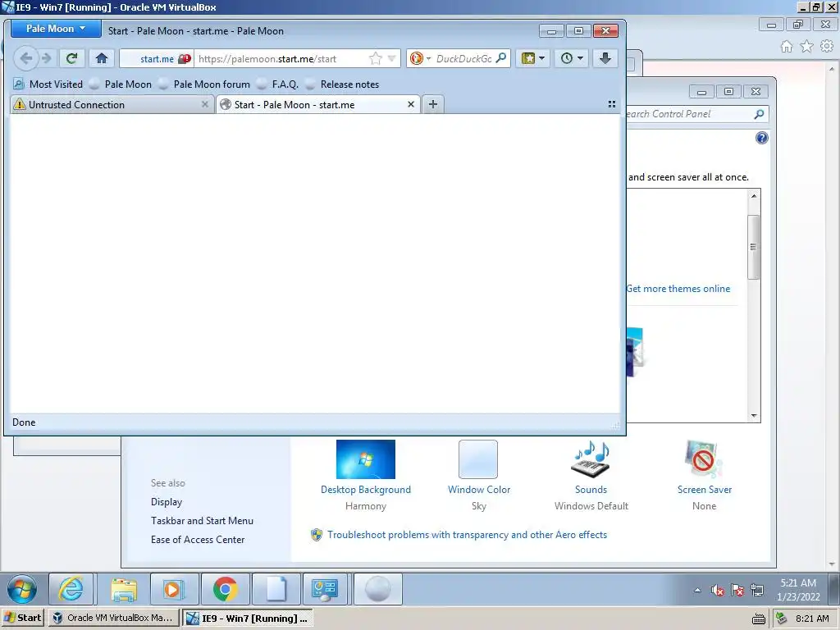The height and width of the screenshot is (630, 840).
Task: Click the search magnifier in Pale Moon
Action: click(501, 58)
